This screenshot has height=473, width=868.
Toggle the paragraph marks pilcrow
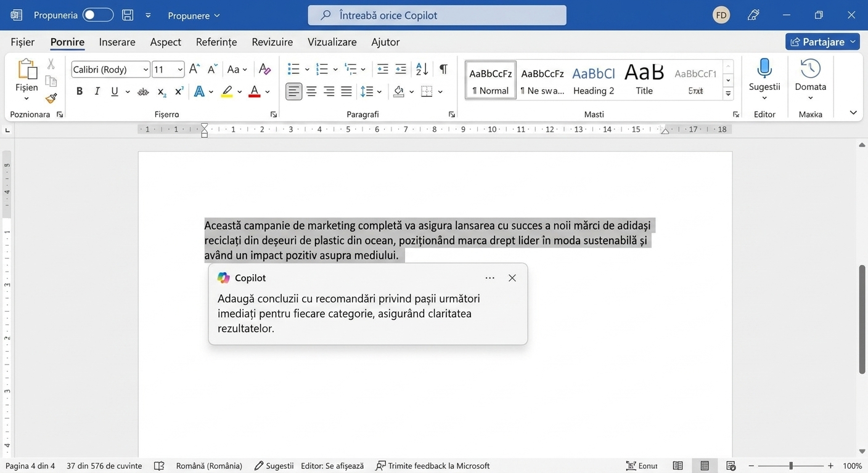[x=443, y=69]
